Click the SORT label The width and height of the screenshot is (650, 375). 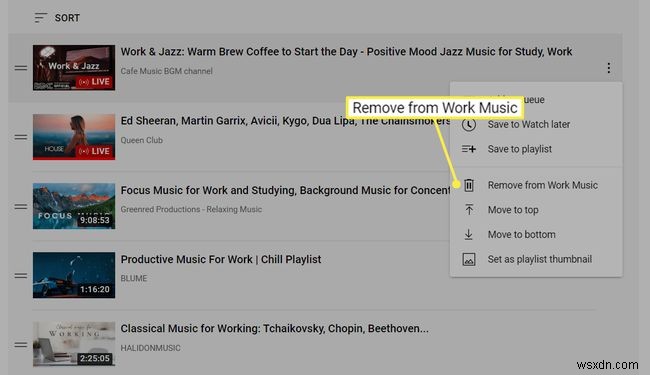[x=67, y=18]
